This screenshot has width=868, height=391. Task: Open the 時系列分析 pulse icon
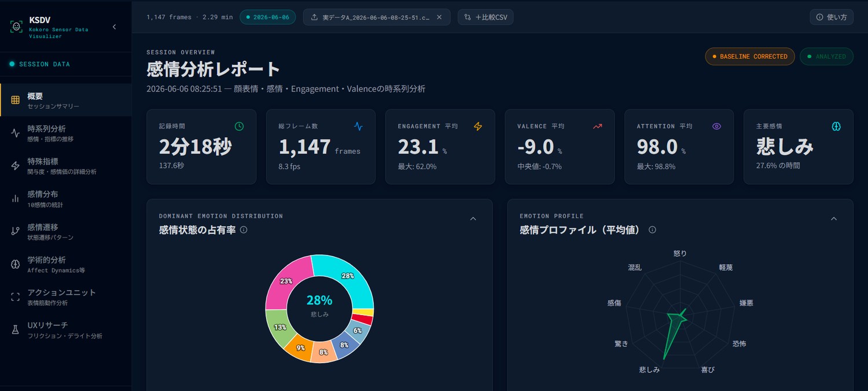click(x=16, y=133)
